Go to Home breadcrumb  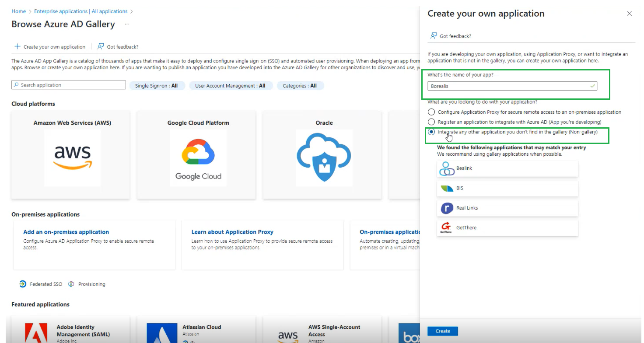[18, 11]
